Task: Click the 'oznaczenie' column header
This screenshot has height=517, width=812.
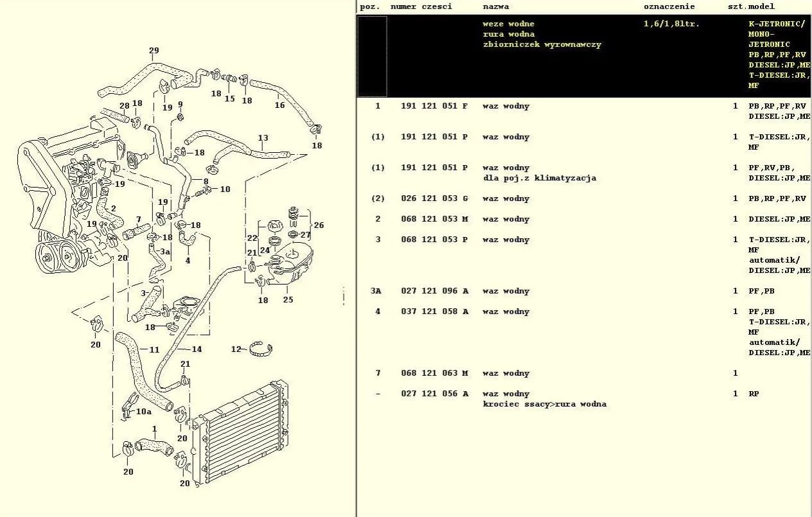Action: click(x=669, y=6)
